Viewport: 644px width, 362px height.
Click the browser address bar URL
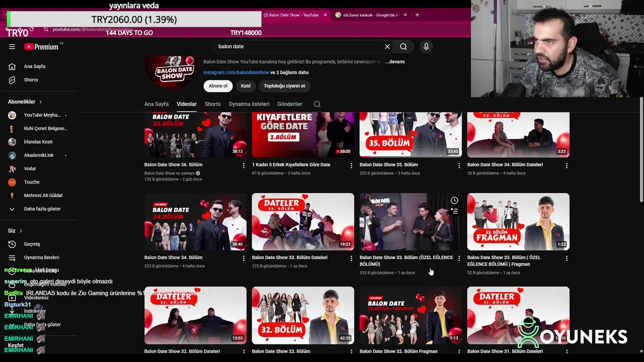tap(93, 30)
